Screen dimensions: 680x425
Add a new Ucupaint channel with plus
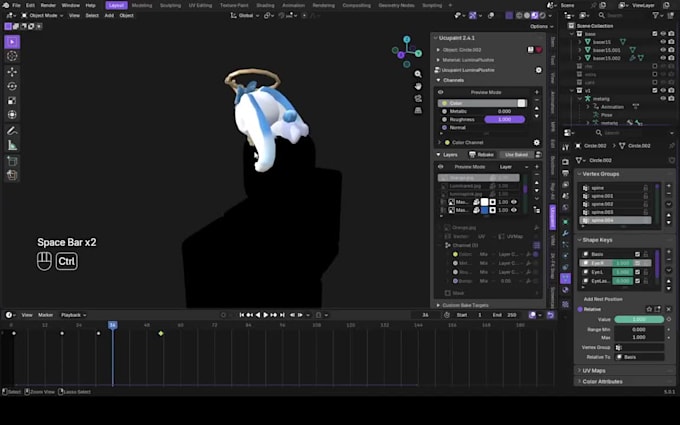[x=536, y=92]
